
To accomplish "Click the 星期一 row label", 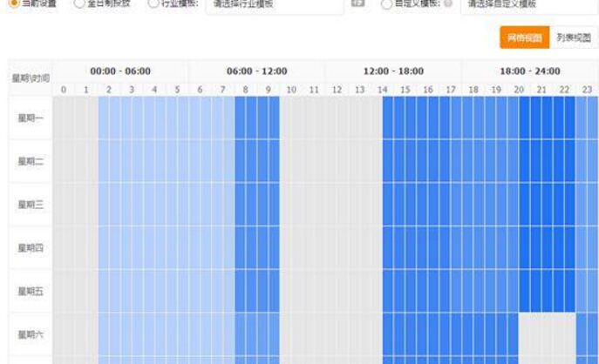I will click(x=31, y=118).
